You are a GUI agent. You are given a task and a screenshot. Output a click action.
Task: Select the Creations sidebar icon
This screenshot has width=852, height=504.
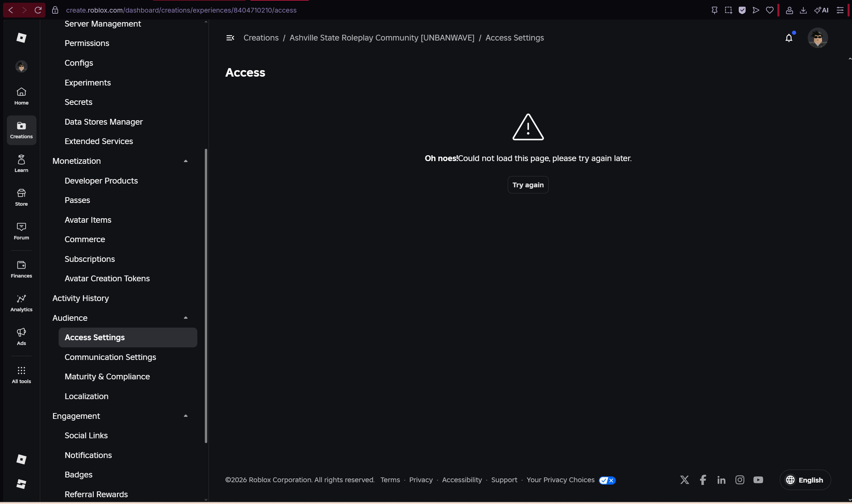[x=21, y=130]
